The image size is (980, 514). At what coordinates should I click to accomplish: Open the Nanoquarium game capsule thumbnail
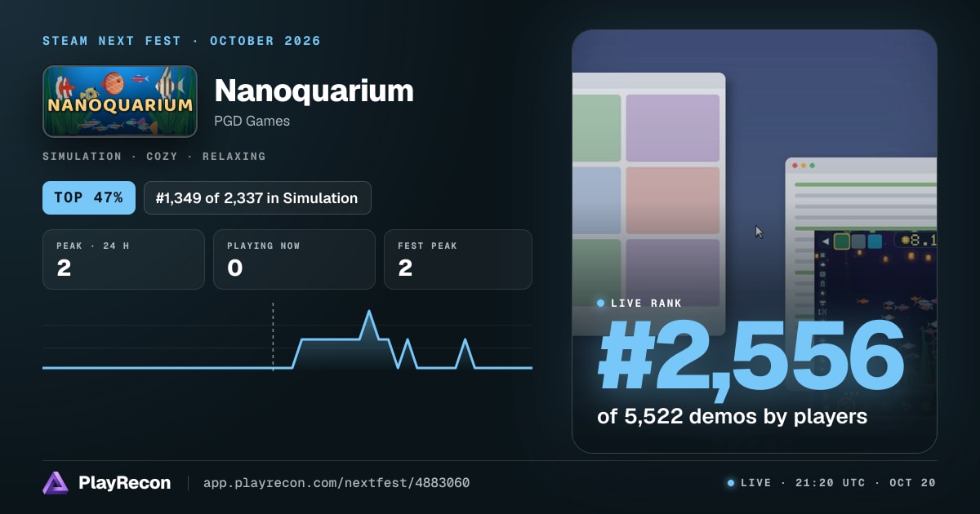(x=120, y=101)
